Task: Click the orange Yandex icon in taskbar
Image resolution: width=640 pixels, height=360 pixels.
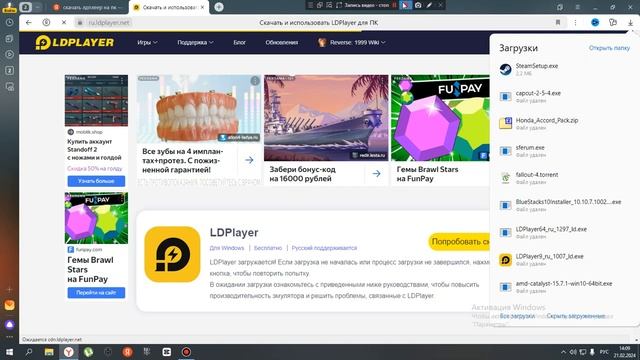Action: (x=127, y=352)
